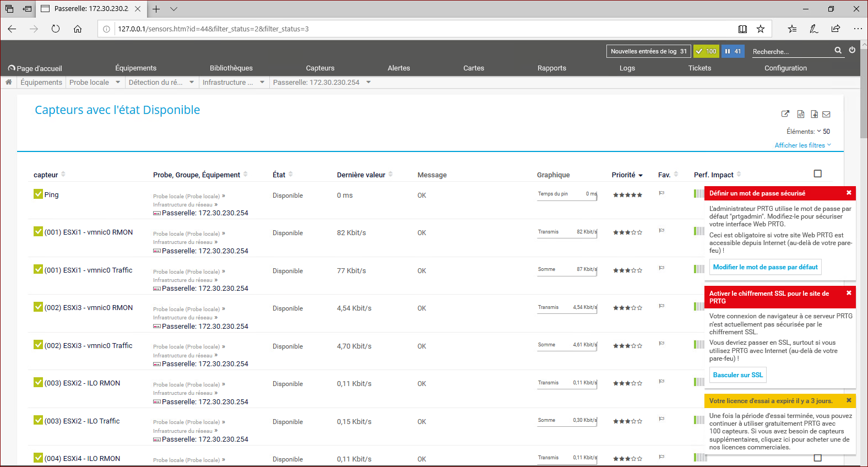Tick the checkbox for the (004) ESXi4 row
The width and height of the screenshot is (868, 467).
[818, 458]
